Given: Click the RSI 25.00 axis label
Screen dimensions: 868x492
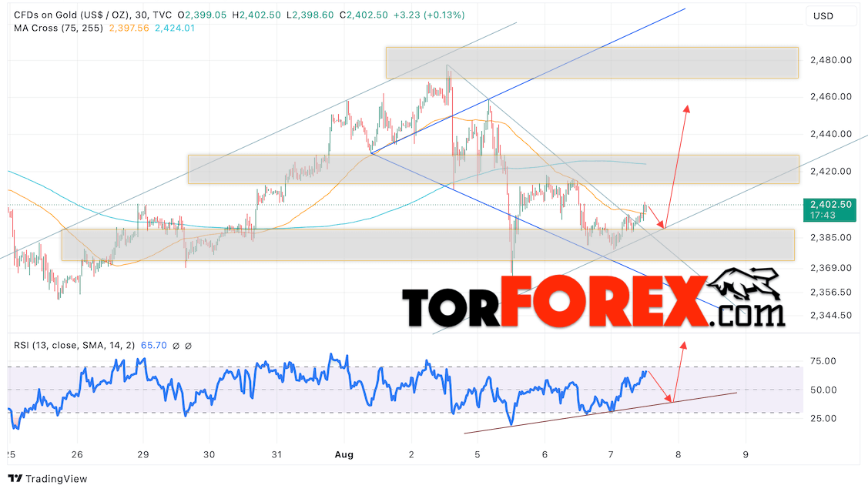Looking at the screenshot, I should click(x=823, y=418).
